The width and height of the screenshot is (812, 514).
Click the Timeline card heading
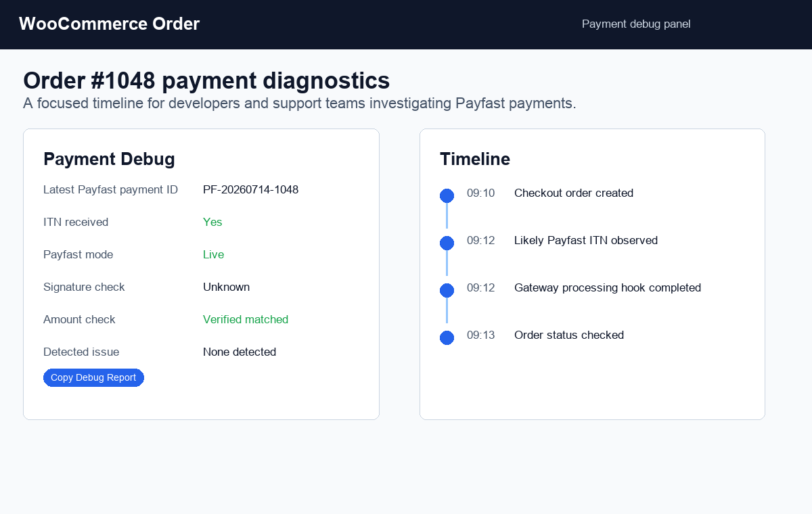(475, 159)
